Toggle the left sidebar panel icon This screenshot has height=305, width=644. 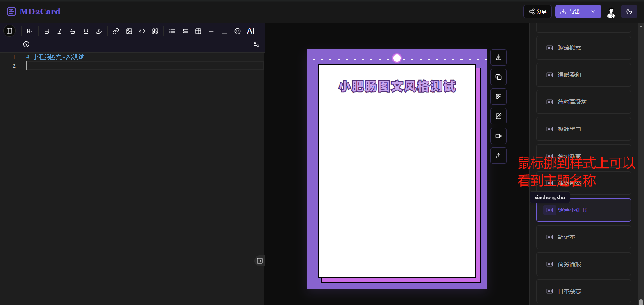point(9,31)
